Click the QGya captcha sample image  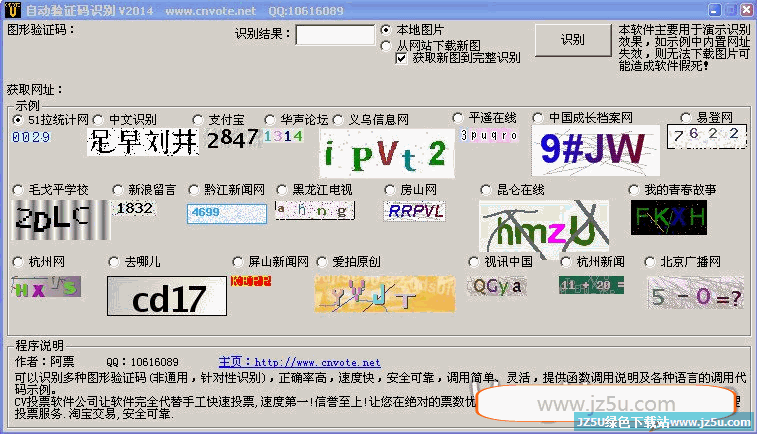pyautogui.click(x=497, y=287)
